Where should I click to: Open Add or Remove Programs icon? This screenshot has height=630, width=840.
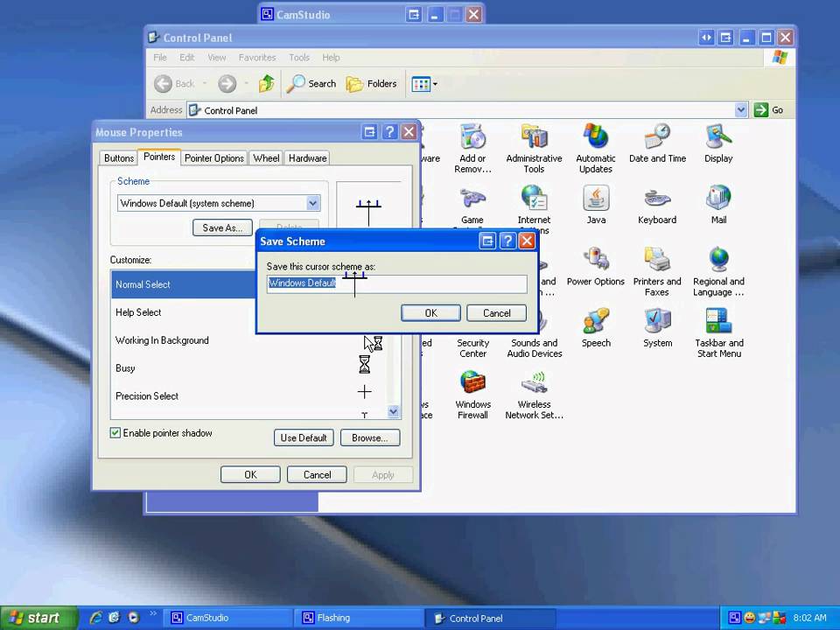coord(472,148)
